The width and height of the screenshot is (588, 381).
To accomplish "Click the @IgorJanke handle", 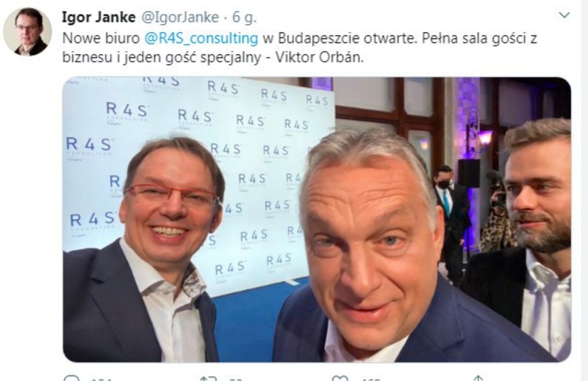I will 180,17.
